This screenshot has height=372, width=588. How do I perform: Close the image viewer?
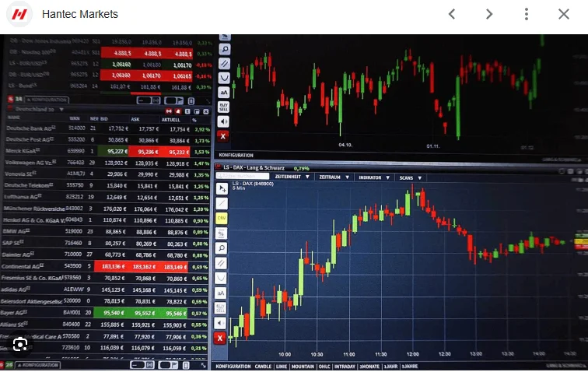click(x=564, y=14)
